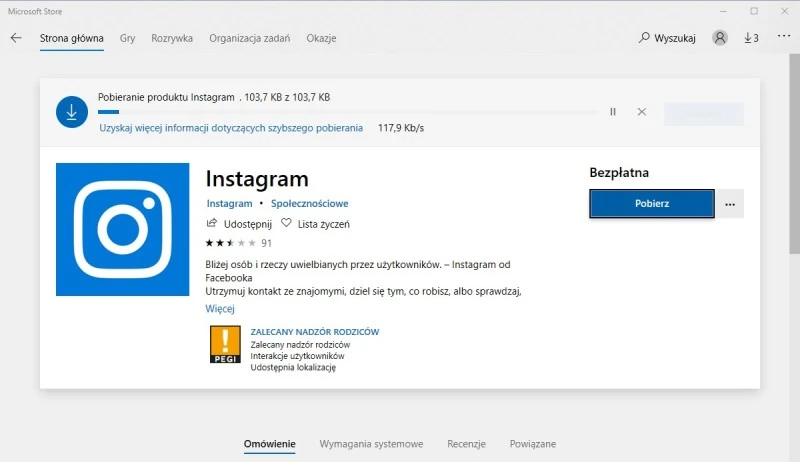
Task: Open the Strona główna tab
Action: click(x=72, y=38)
